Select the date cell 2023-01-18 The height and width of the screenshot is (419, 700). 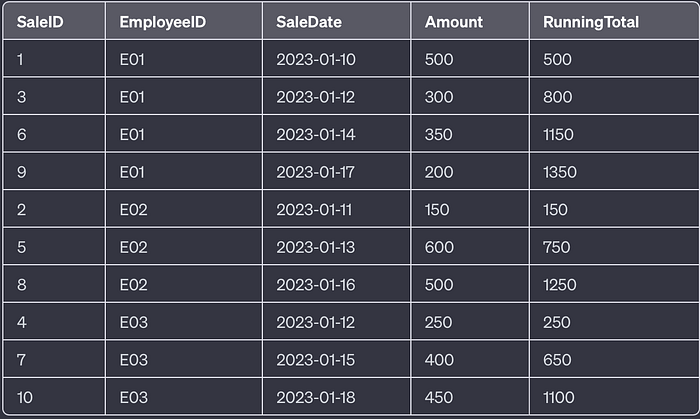[x=337, y=397]
